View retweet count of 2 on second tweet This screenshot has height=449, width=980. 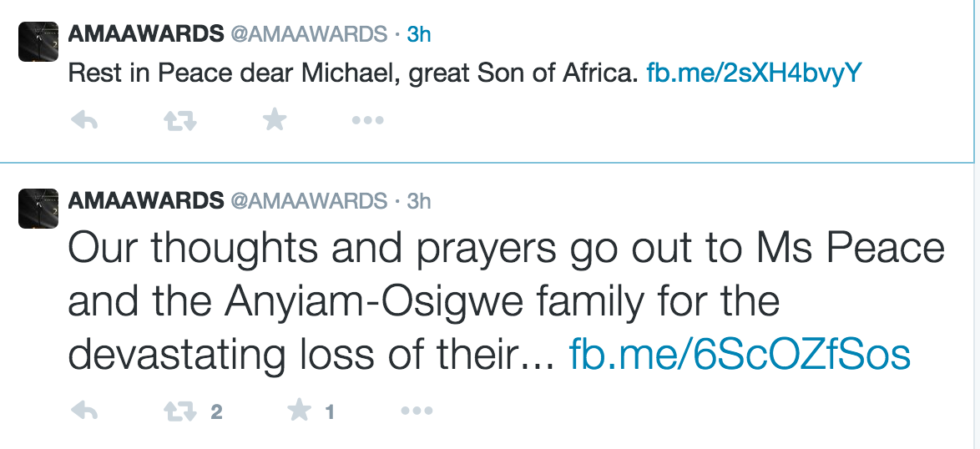point(216,412)
